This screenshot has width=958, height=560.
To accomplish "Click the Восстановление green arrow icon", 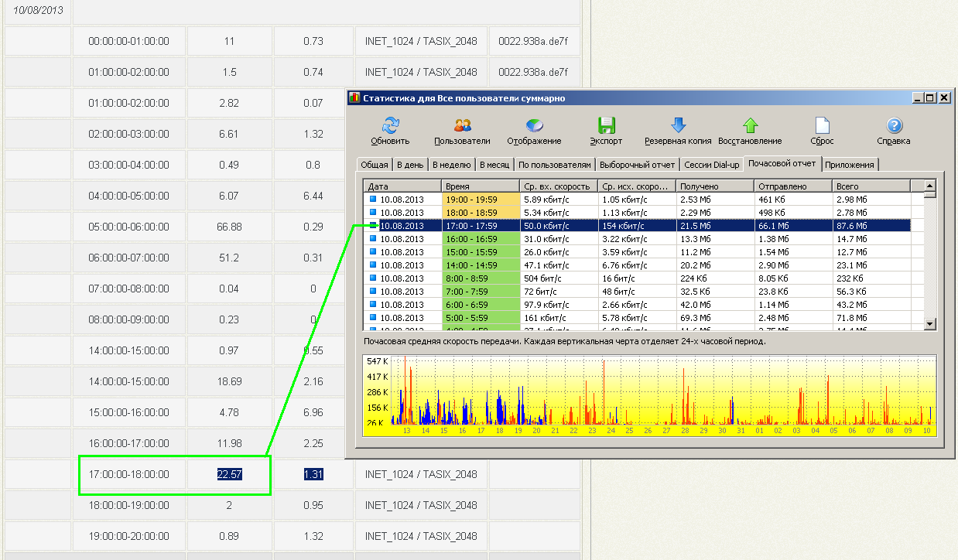I will [x=750, y=125].
